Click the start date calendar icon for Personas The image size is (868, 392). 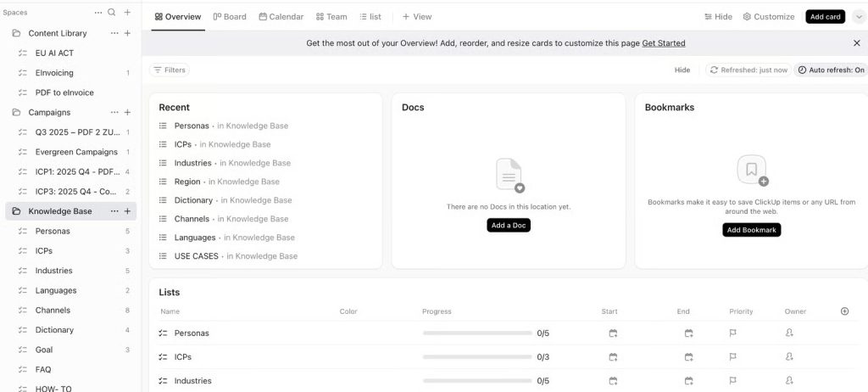pos(613,333)
